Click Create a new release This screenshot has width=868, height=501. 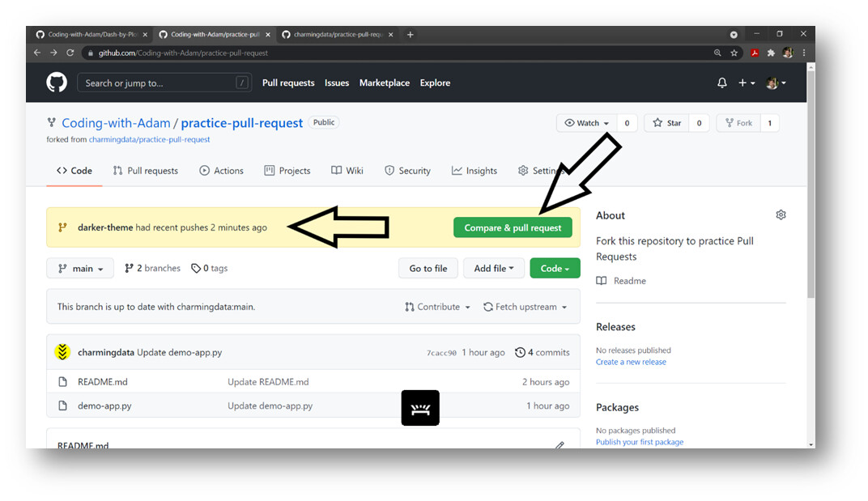coord(631,362)
